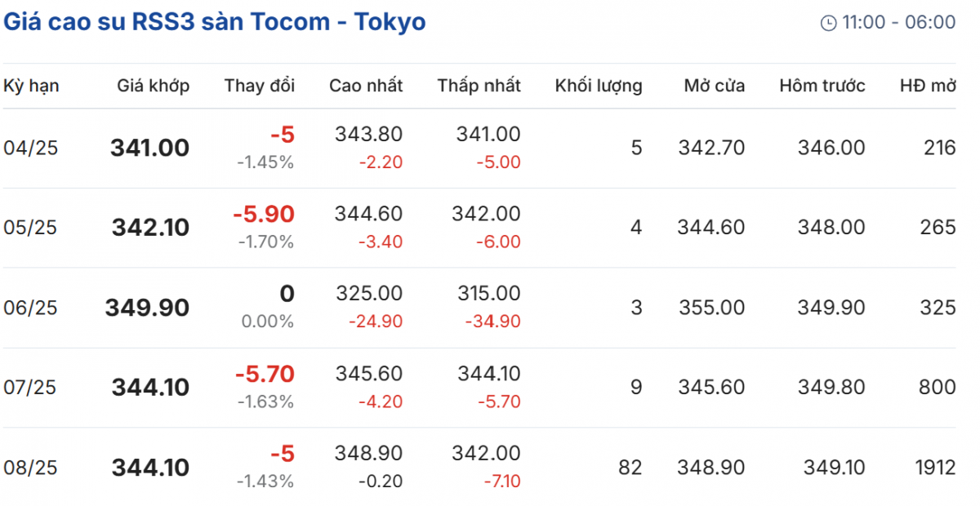This screenshot has width=980, height=506.
Task: Select the 05/25 contract term
Action: [30, 228]
